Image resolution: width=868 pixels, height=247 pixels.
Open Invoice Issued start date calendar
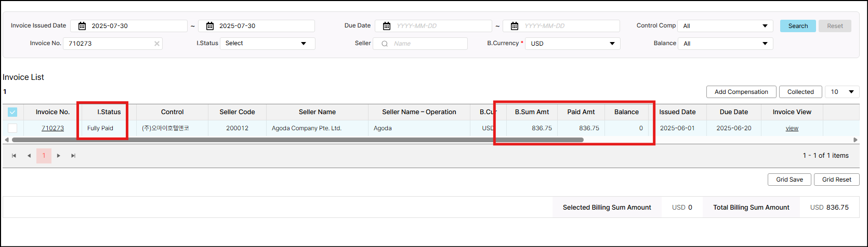tap(82, 26)
